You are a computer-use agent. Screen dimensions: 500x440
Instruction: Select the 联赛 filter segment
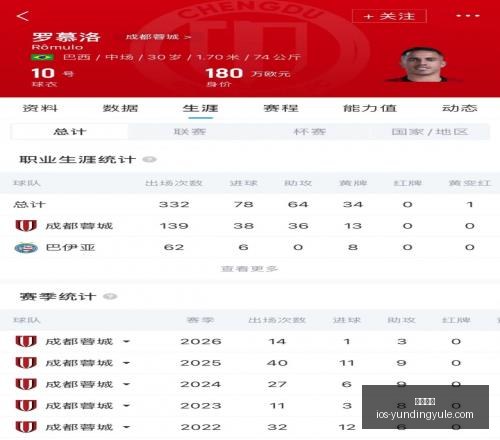(190, 131)
